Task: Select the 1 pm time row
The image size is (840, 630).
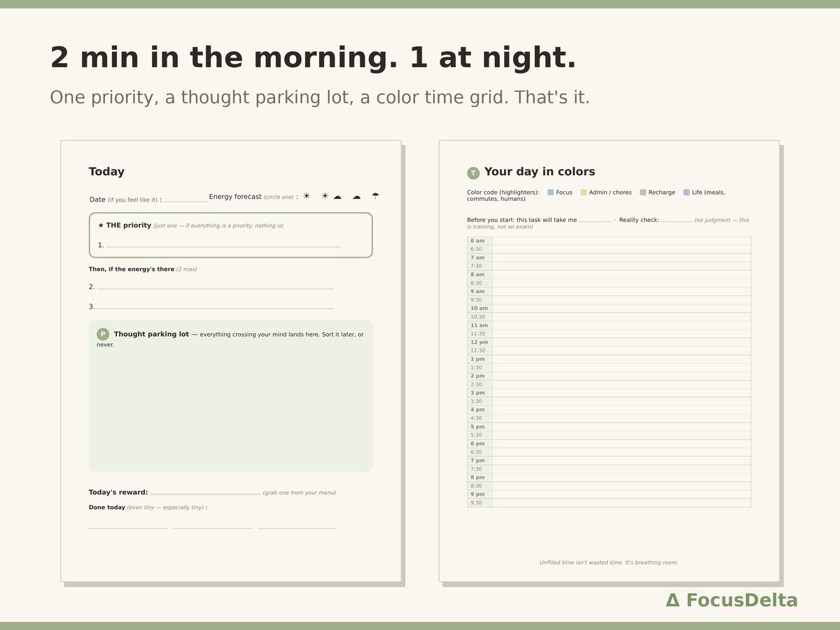Action: pyautogui.click(x=609, y=359)
